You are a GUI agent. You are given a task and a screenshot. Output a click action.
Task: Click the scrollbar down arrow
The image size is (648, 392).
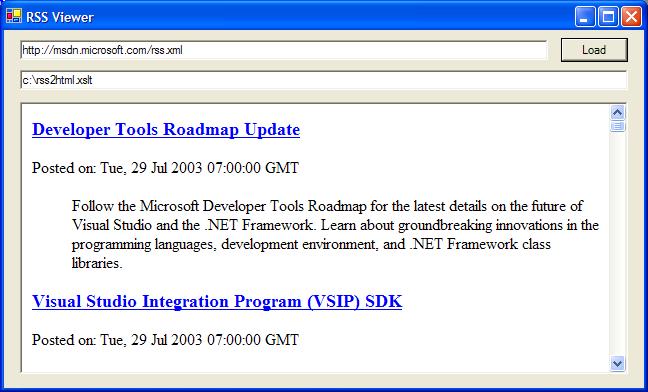pyautogui.click(x=618, y=363)
